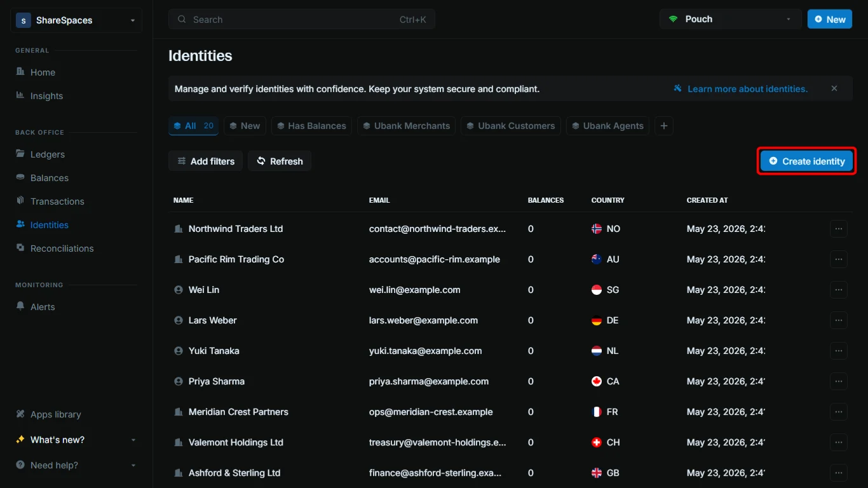This screenshot has height=488, width=868.
Task: Open the Apps library
Action: click(55, 414)
